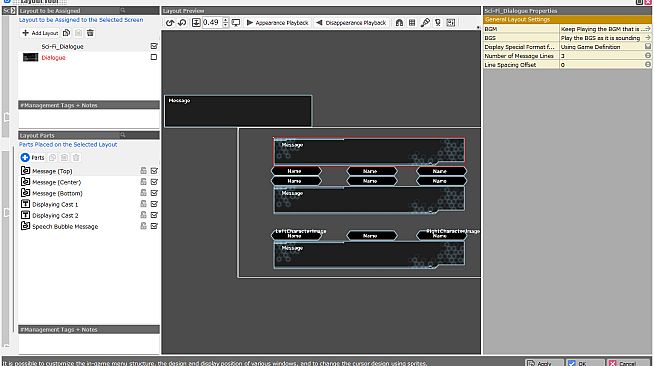This screenshot has height=366, width=654.
Task: Click the monitor display icon in preview toolbar
Action: (x=236, y=23)
